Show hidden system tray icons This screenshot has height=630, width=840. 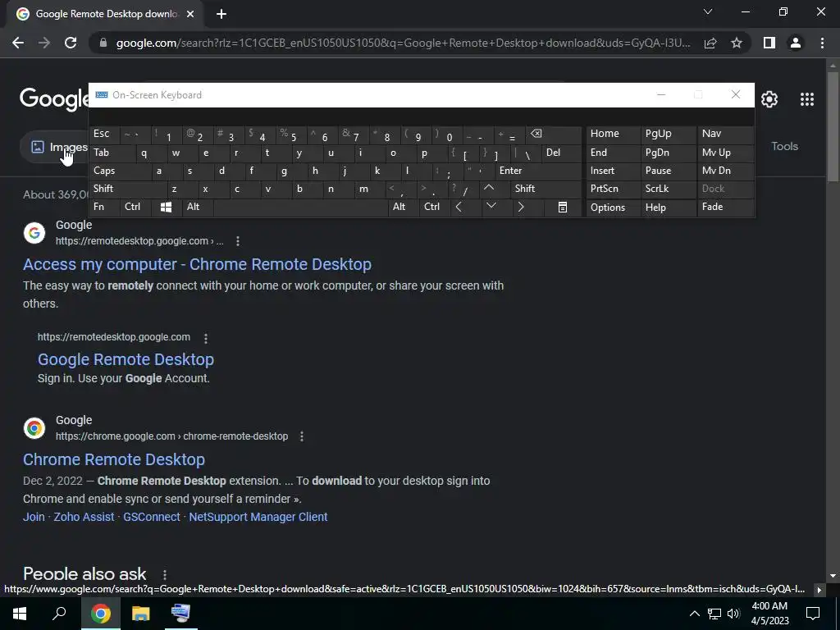point(694,614)
